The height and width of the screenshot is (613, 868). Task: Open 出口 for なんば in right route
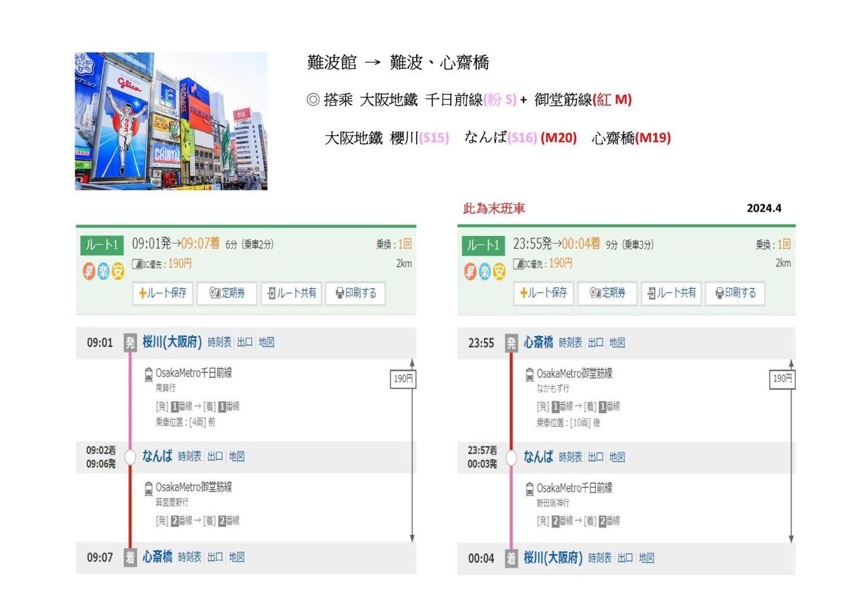(596, 457)
